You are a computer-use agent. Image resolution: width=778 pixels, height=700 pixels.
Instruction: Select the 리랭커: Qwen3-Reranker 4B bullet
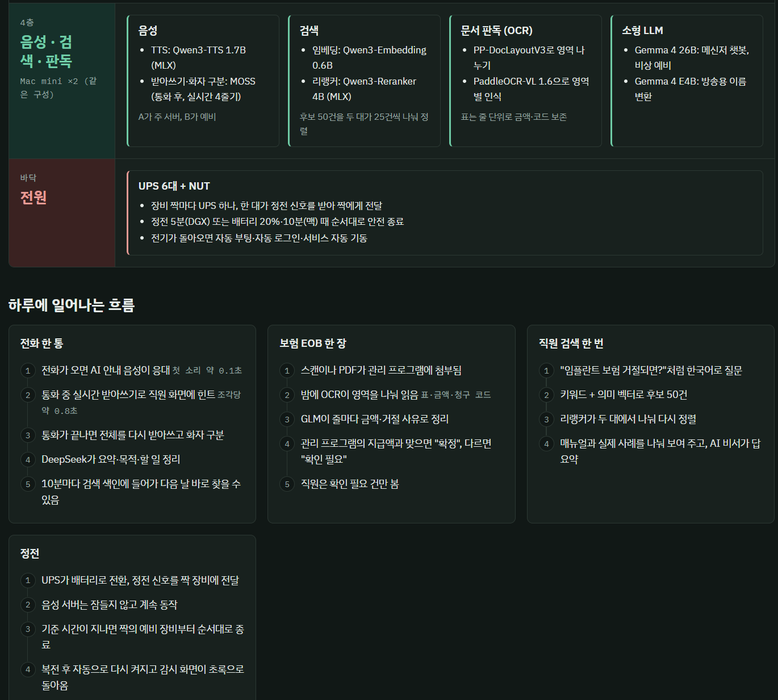(x=364, y=89)
